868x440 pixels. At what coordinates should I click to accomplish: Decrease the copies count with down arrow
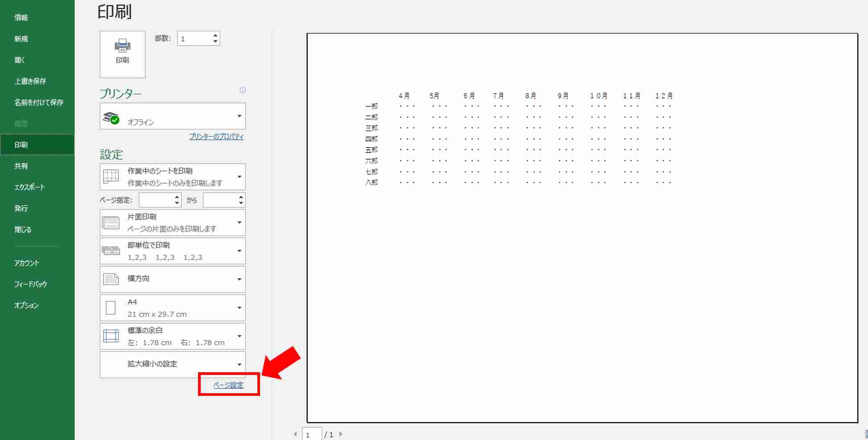(215, 41)
